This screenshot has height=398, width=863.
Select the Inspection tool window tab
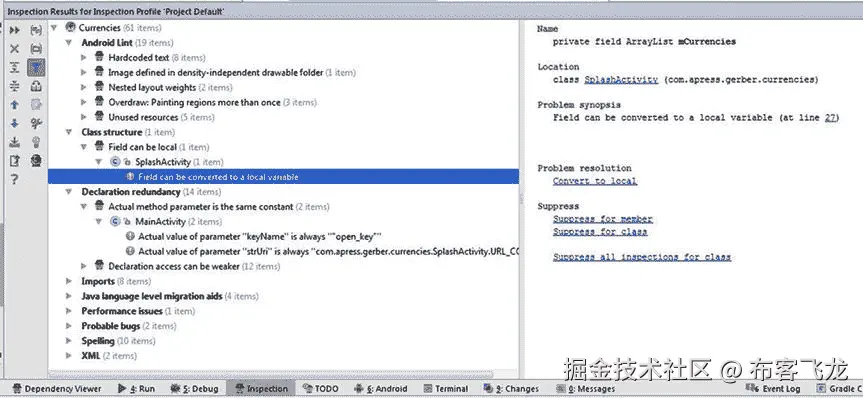point(261,389)
